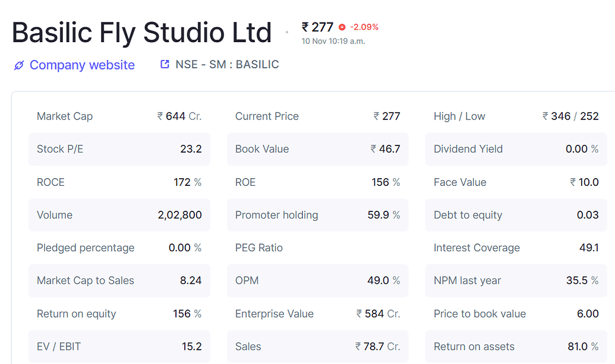Click the Debt to equity value

click(516, 215)
